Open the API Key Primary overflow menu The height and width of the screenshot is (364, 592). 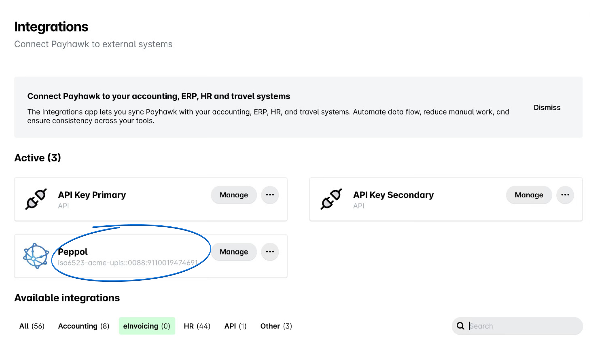point(270,195)
